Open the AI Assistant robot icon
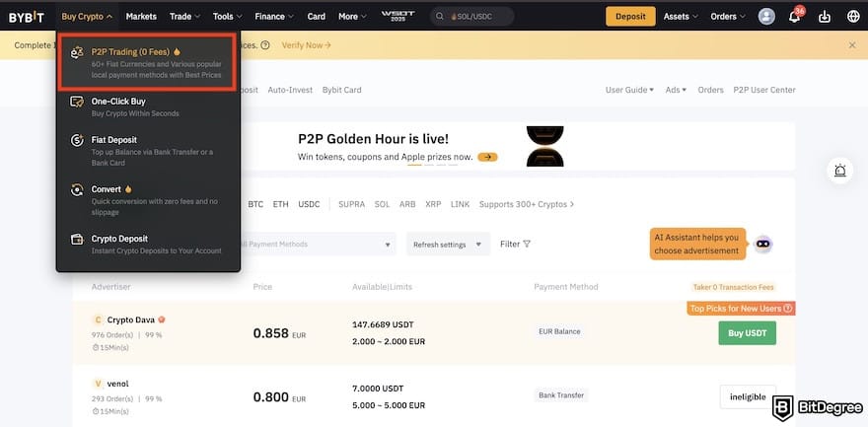 [x=762, y=244]
